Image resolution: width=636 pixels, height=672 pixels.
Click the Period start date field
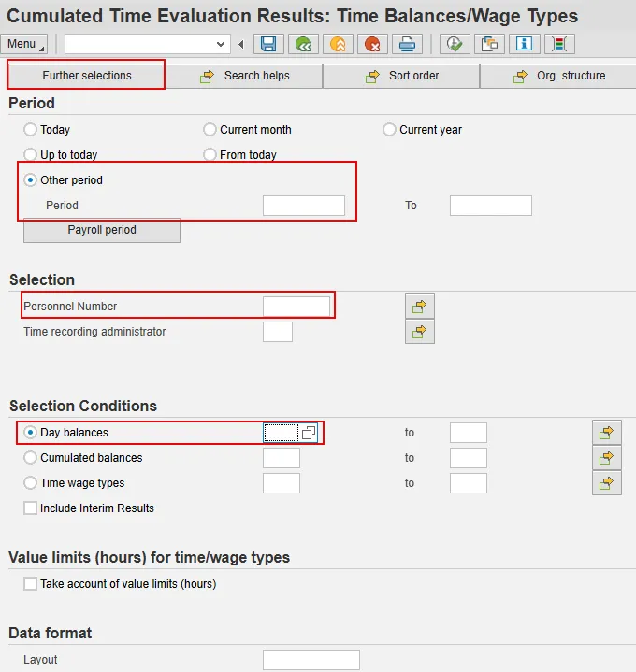[304, 206]
